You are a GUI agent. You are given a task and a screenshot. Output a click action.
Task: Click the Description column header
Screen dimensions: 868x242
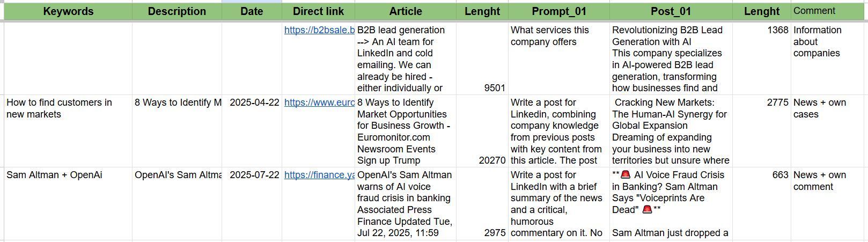tap(176, 11)
